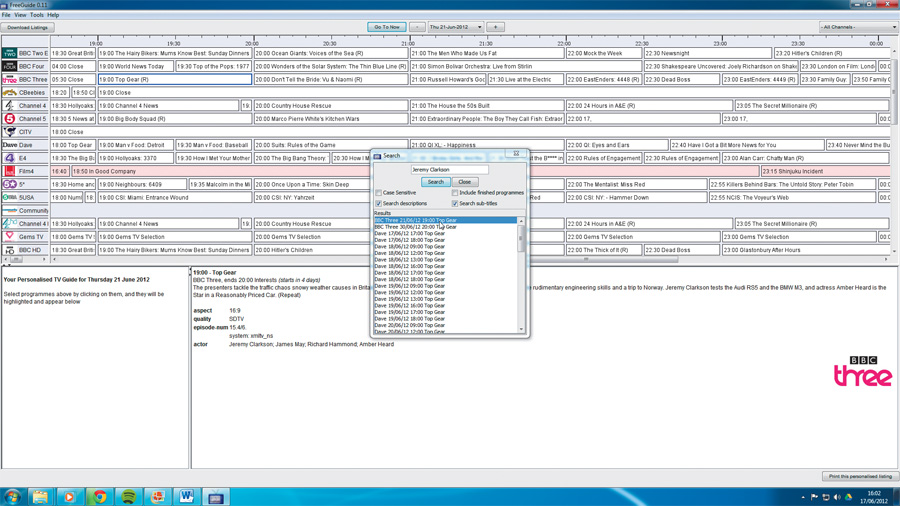The height and width of the screenshot is (506, 900).
Task: Click Search button in Search dialog
Action: coord(436,182)
